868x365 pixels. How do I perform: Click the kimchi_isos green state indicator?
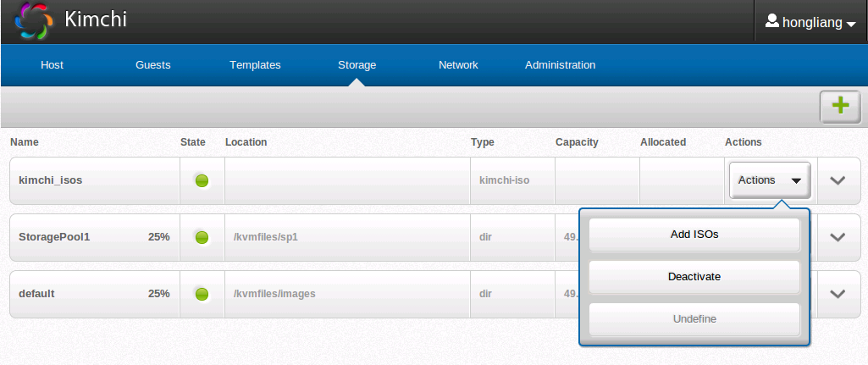point(202,180)
